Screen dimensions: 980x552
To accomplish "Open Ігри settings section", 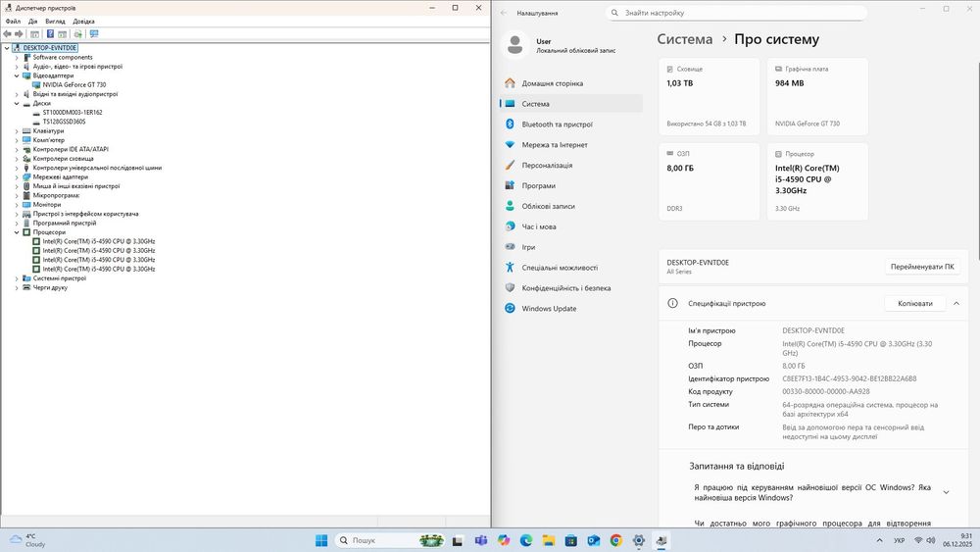I will tap(571, 247).
